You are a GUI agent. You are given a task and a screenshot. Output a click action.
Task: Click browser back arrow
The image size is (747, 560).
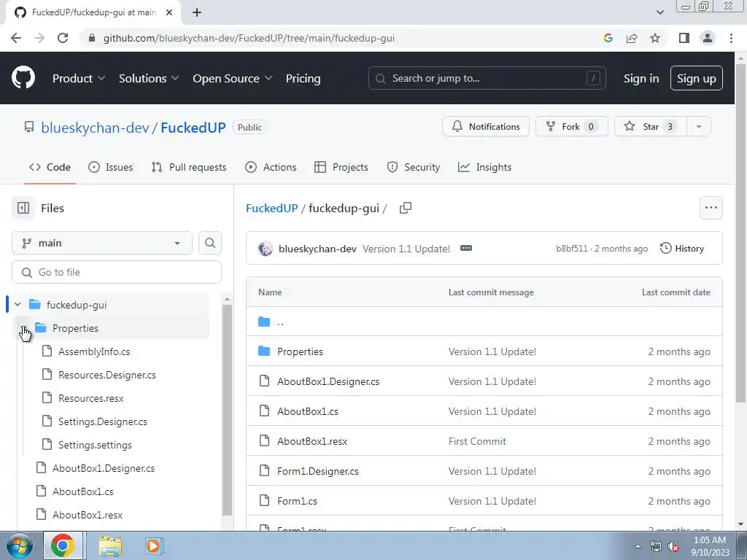tap(16, 38)
